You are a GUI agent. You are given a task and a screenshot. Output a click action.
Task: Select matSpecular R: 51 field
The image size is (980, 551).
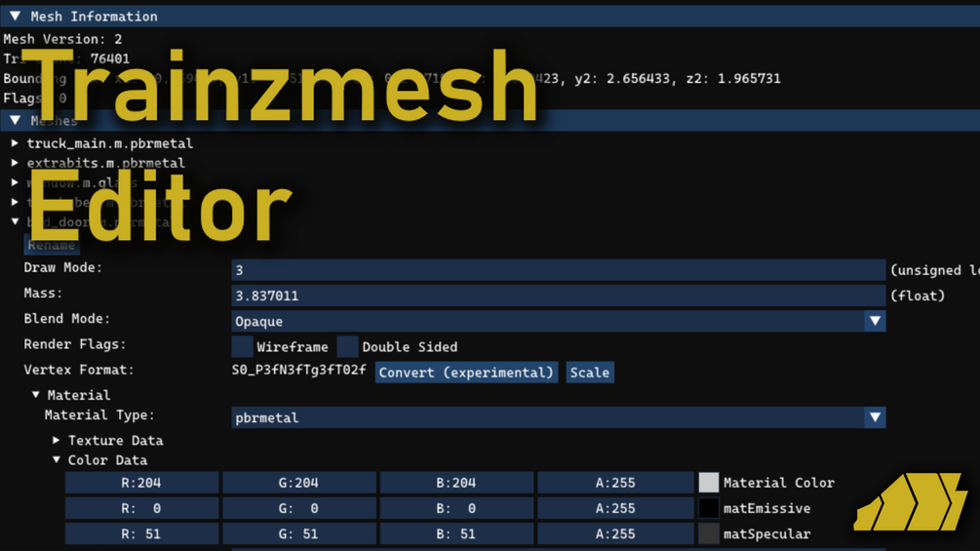(141, 533)
